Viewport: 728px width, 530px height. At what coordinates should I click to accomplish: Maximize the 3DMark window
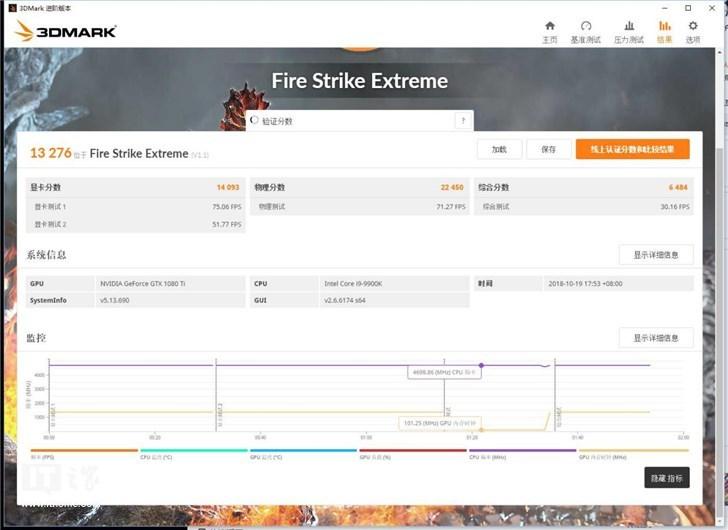tap(688, 8)
